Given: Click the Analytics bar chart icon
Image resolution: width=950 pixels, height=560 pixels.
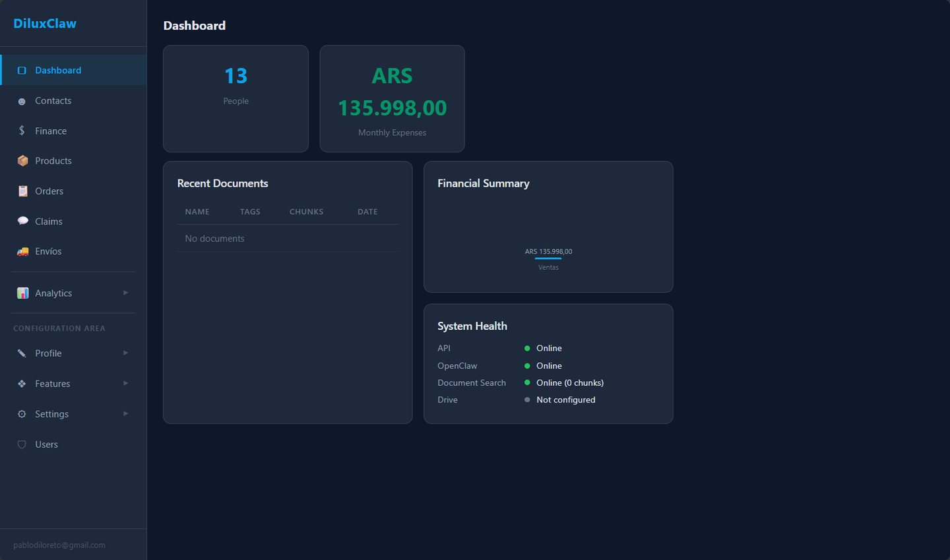Looking at the screenshot, I should (x=22, y=293).
